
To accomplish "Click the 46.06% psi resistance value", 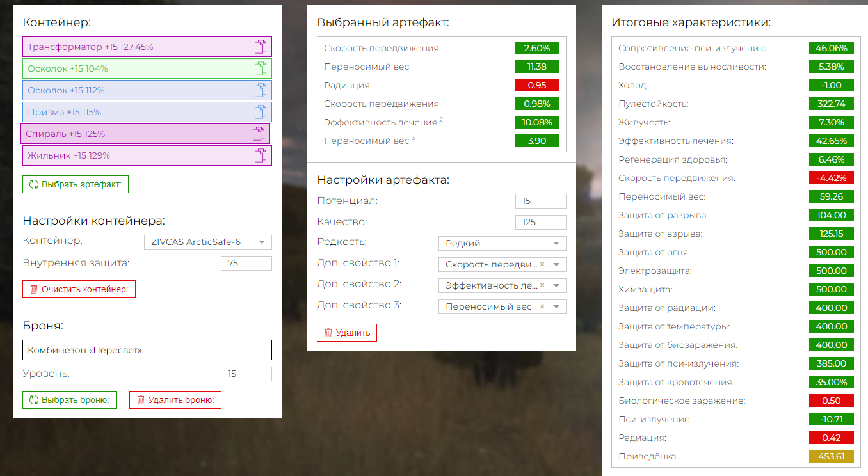I will pyautogui.click(x=832, y=48).
